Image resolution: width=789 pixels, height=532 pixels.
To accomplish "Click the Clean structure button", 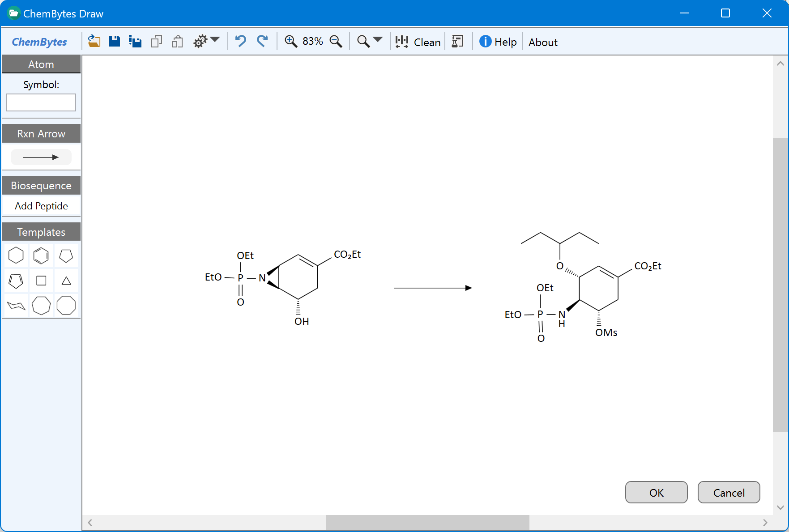I will pos(418,42).
